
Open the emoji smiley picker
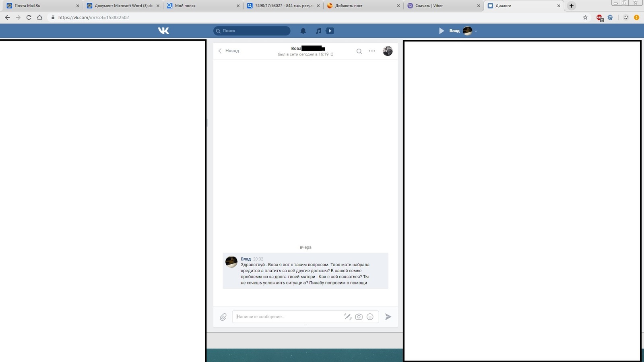point(370,317)
